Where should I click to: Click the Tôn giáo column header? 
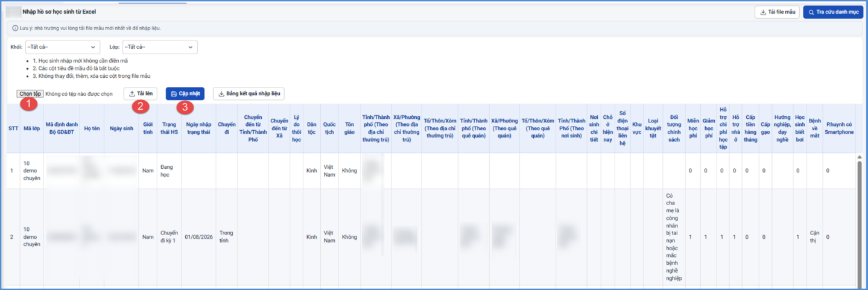(349, 128)
